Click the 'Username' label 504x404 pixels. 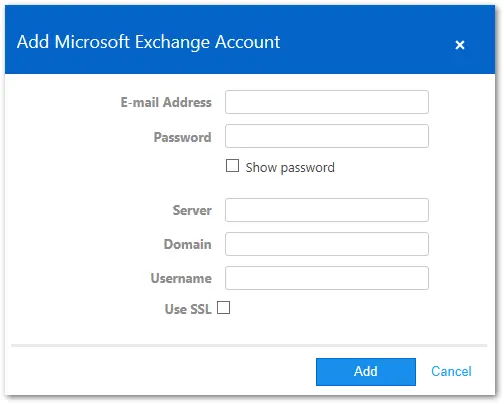(x=181, y=278)
